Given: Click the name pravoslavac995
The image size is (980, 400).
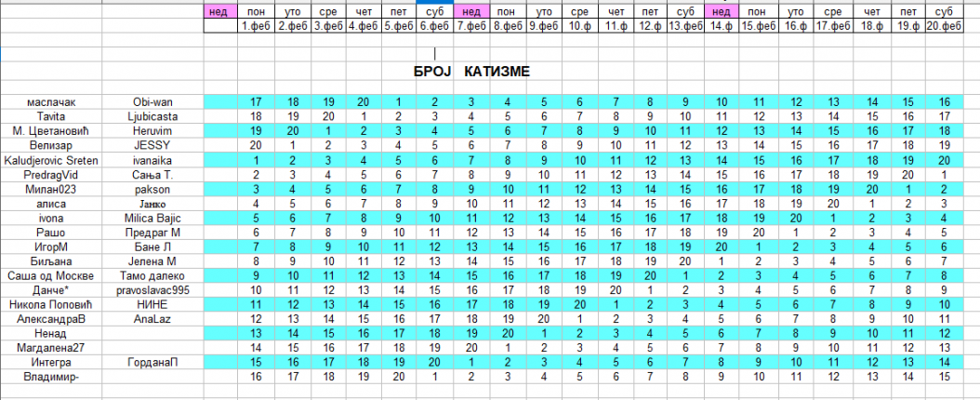Looking at the screenshot, I should [x=152, y=290].
